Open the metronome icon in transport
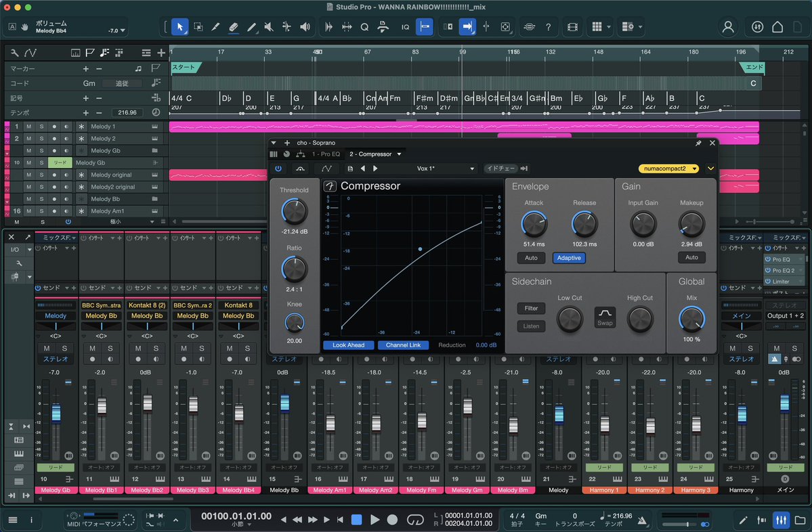This screenshot has height=532, width=812. [642, 520]
